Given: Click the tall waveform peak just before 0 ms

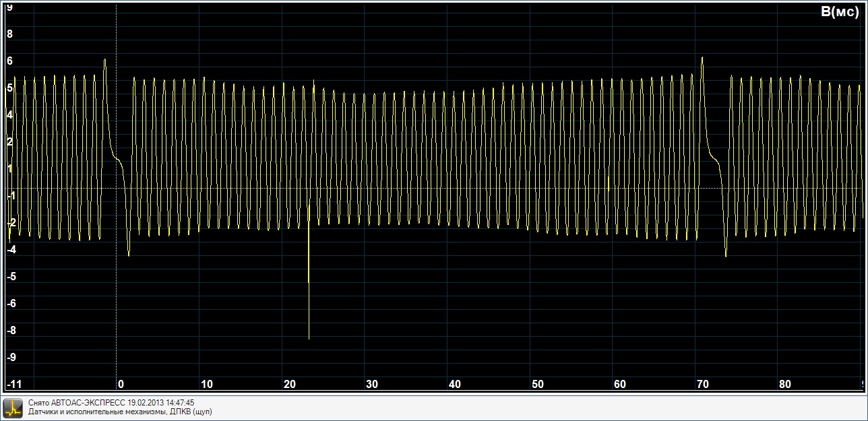Looking at the screenshot, I should click(x=105, y=61).
